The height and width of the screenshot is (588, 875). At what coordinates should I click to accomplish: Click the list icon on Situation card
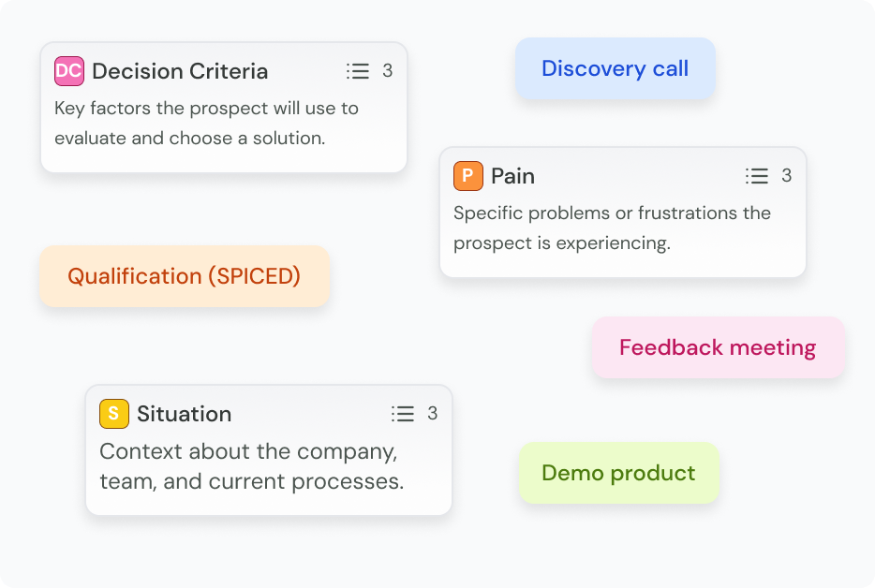(403, 414)
